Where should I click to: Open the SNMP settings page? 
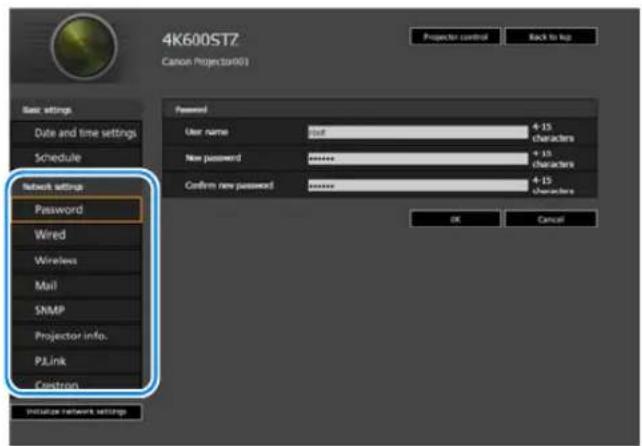(x=77, y=310)
